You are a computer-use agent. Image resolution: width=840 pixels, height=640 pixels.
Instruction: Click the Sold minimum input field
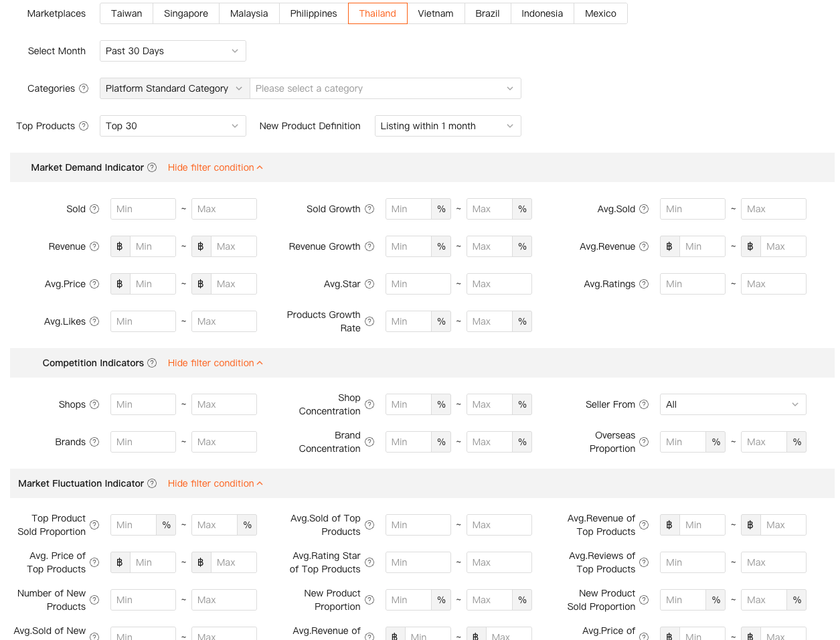(143, 209)
